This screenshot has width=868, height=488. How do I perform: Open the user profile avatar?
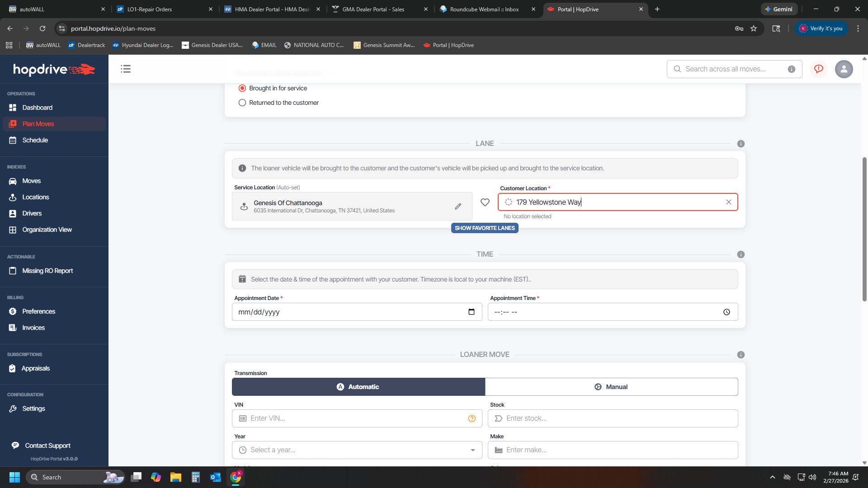coord(844,69)
